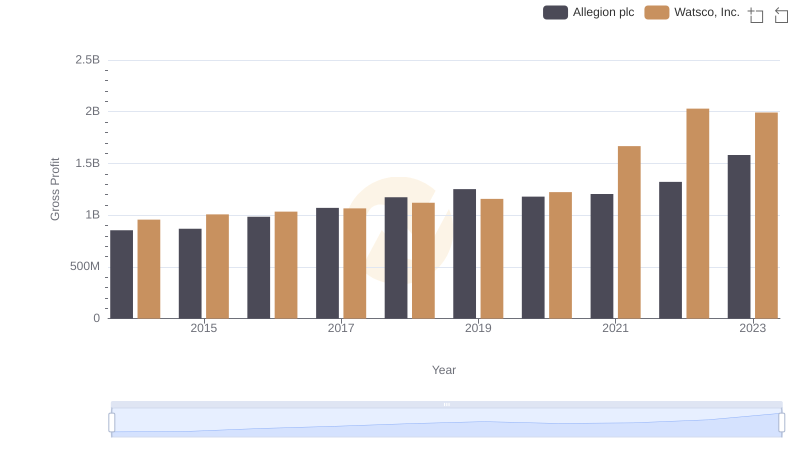Click the 500M y-axis label
800x461 pixels.
tap(85, 266)
